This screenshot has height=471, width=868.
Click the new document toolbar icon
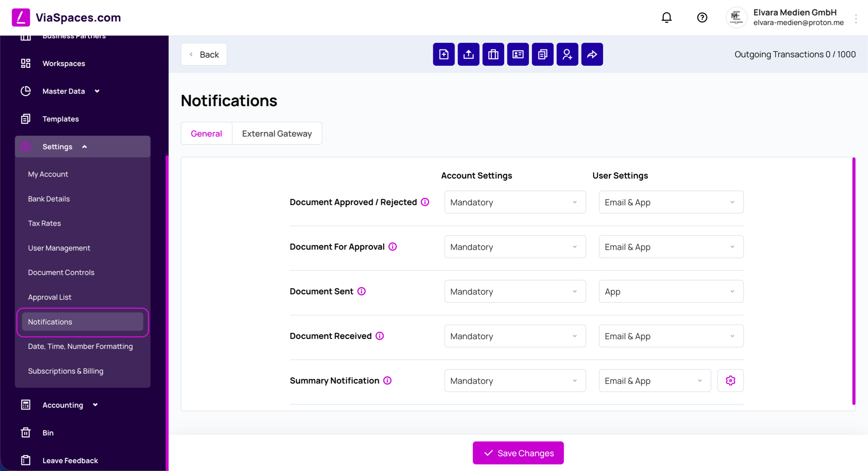pyautogui.click(x=443, y=54)
